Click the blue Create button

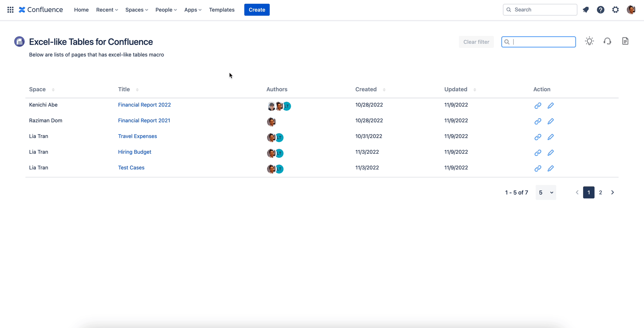257,10
